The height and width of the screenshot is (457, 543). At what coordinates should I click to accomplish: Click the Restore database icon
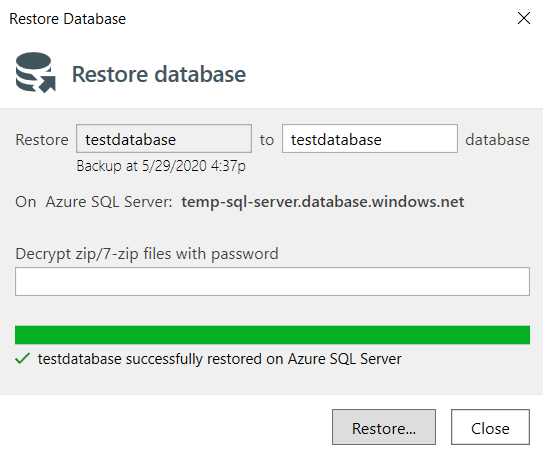pyautogui.click(x=36, y=72)
